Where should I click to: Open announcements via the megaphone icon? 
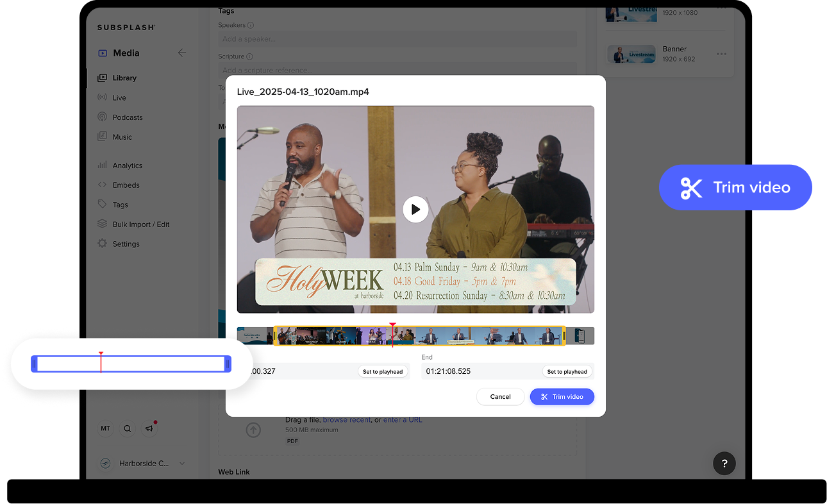click(149, 428)
